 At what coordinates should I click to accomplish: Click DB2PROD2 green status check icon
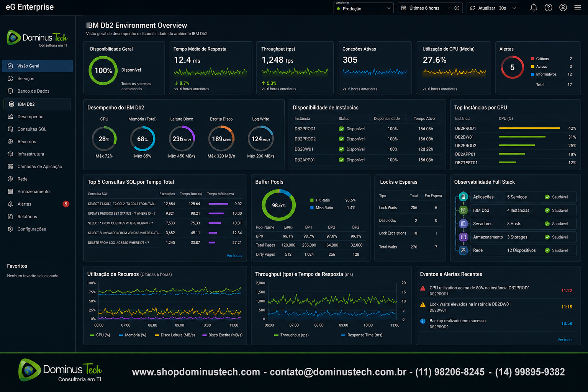point(341,139)
